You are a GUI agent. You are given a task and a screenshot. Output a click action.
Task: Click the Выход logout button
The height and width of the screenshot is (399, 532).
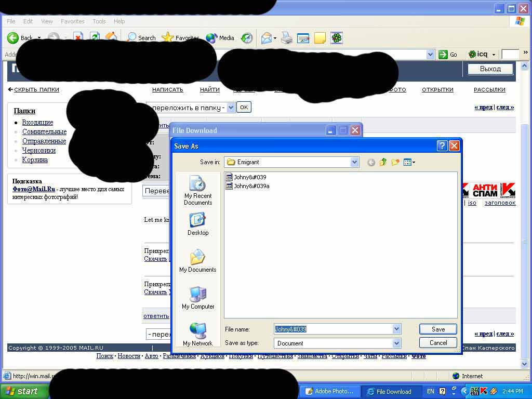pyautogui.click(x=490, y=69)
